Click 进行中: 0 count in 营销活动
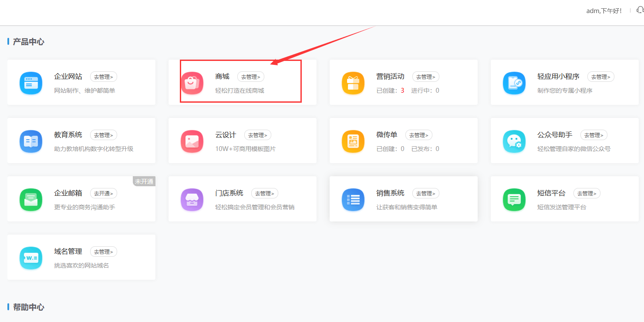The height and width of the screenshot is (322, 644). 425,91
